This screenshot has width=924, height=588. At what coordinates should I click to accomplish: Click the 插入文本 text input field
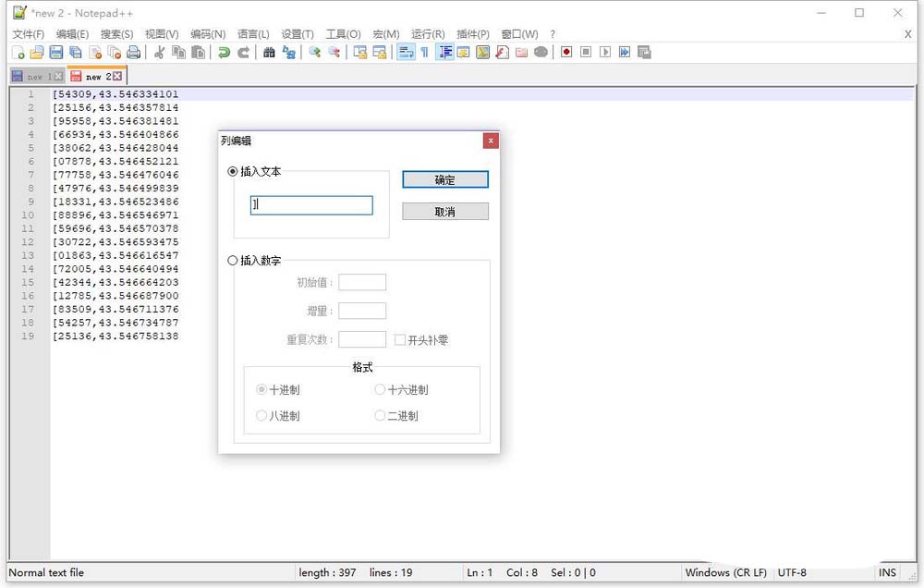point(310,202)
